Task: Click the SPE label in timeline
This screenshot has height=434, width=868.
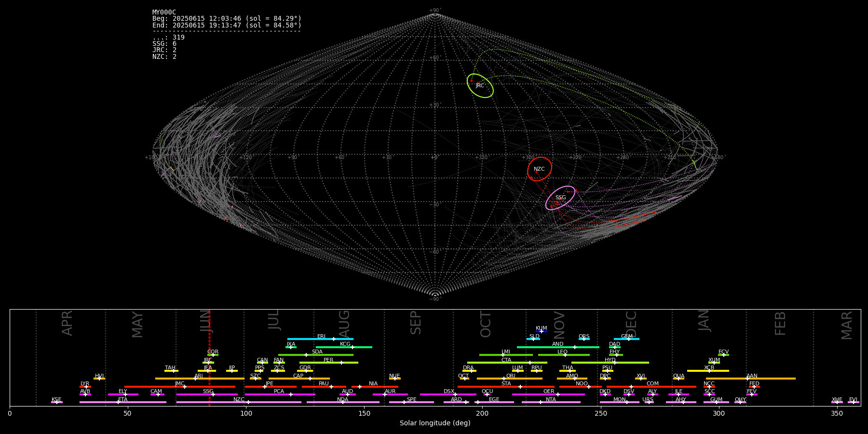Action: tap(411, 400)
